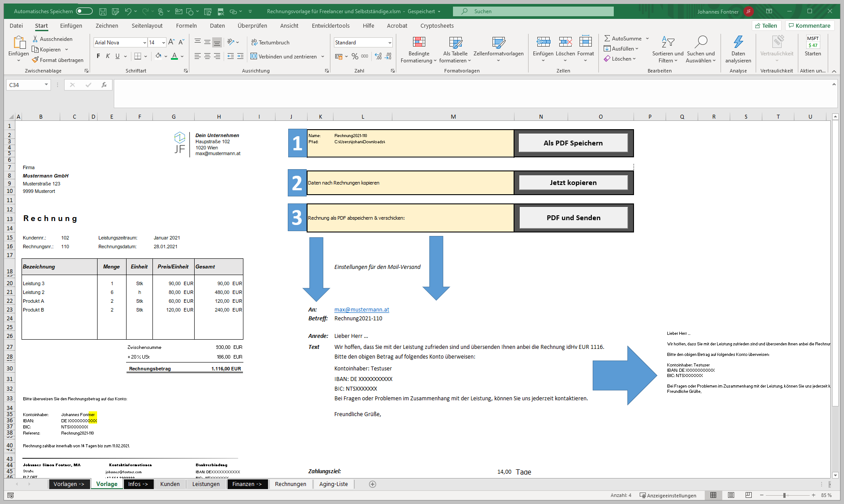The height and width of the screenshot is (504, 844).
Task: Click the max@mustermann.at email link
Action: coord(362,310)
